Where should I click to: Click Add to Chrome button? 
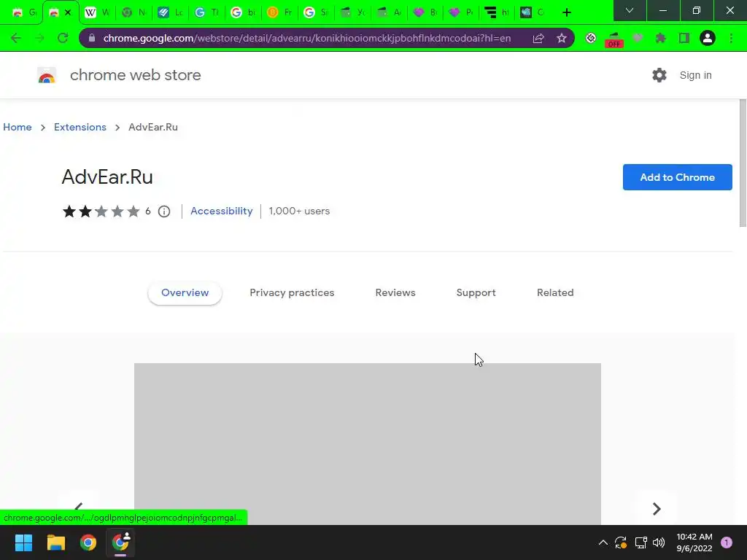[x=677, y=177]
